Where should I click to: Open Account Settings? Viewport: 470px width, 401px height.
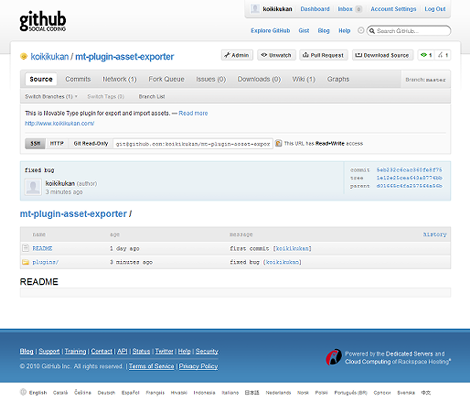(x=393, y=9)
